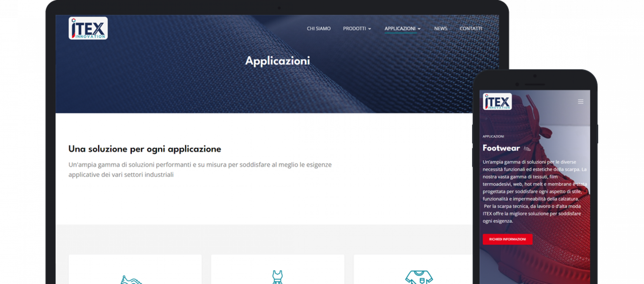Expand the APPLICAZIONI dropdown chevron
Image resolution: width=644 pixels, height=284 pixels.
tap(419, 29)
